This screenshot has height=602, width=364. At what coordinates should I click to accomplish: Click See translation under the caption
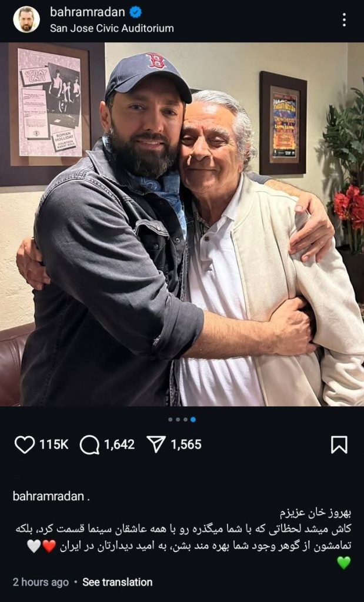(117, 582)
